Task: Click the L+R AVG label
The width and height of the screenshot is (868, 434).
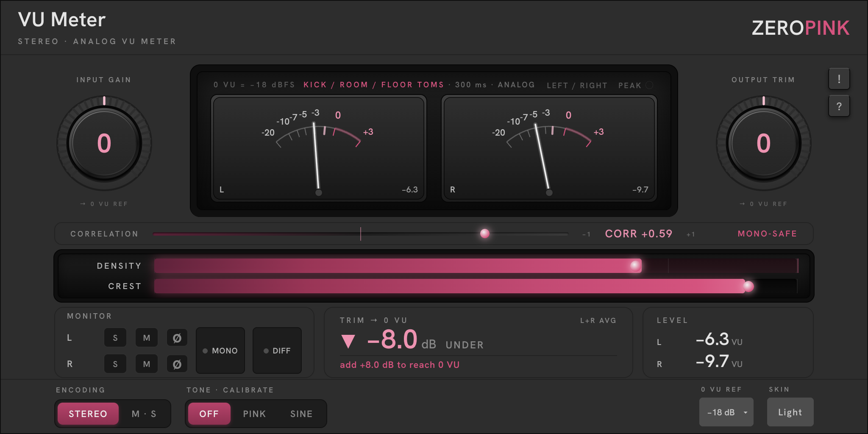Action: 598,320
